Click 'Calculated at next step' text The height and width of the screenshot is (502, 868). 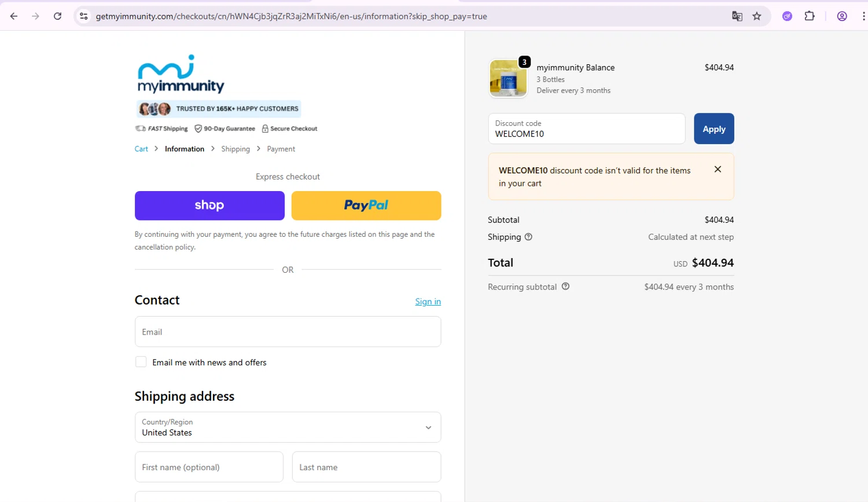(691, 237)
